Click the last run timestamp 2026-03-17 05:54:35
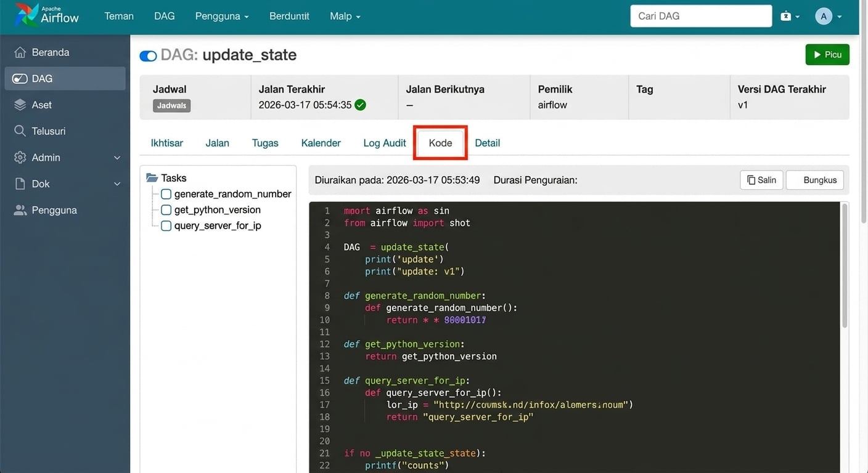The image size is (868, 473). coord(305,105)
